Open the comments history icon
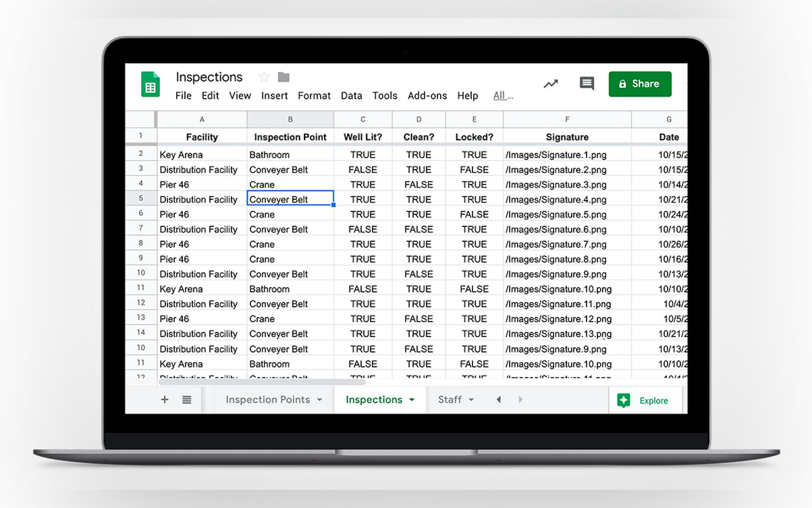The height and width of the screenshot is (508, 812). [587, 83]
